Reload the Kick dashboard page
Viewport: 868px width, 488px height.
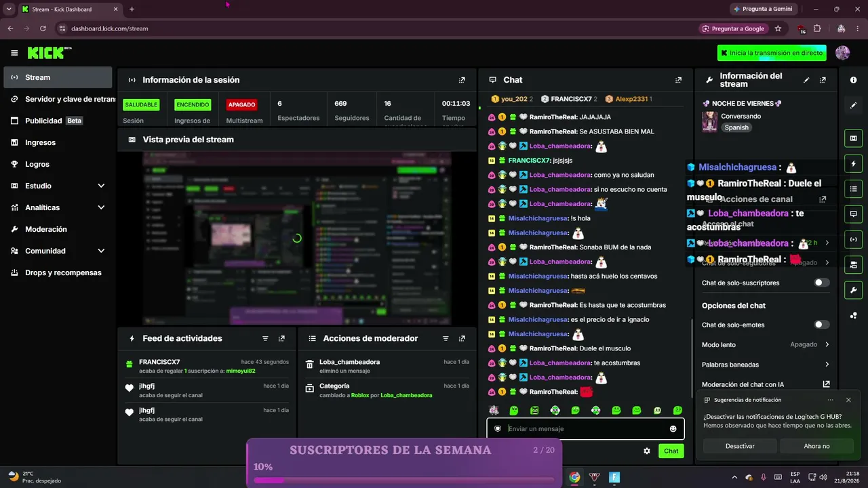pos(43,28)
